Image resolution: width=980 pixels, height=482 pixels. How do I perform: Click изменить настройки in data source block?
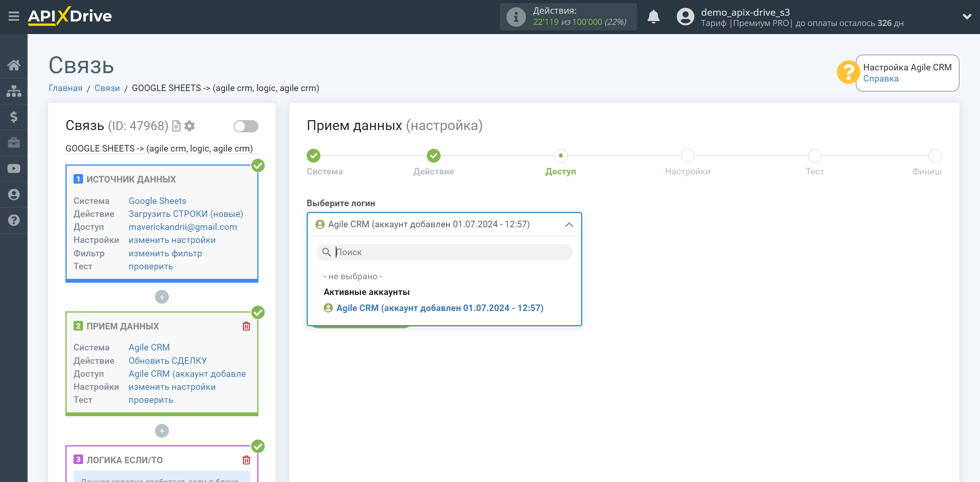click(x=172, y=240)
